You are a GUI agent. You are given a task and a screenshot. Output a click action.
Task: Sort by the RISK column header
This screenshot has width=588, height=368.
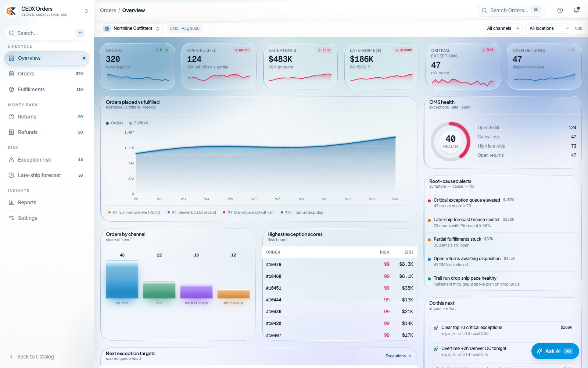coord(384,252)
